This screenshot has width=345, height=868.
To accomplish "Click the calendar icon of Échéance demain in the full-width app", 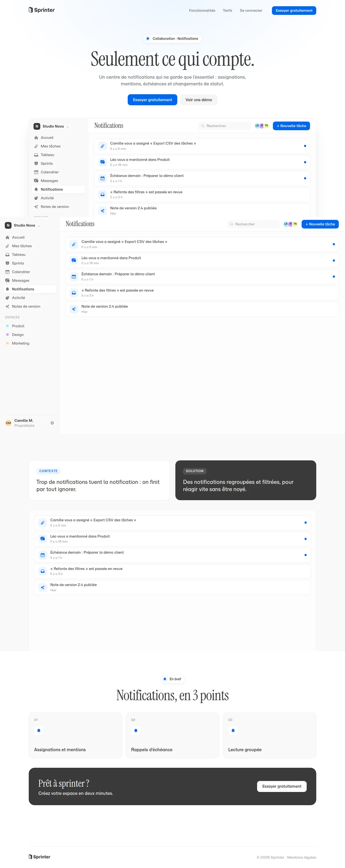I will 74,277.
